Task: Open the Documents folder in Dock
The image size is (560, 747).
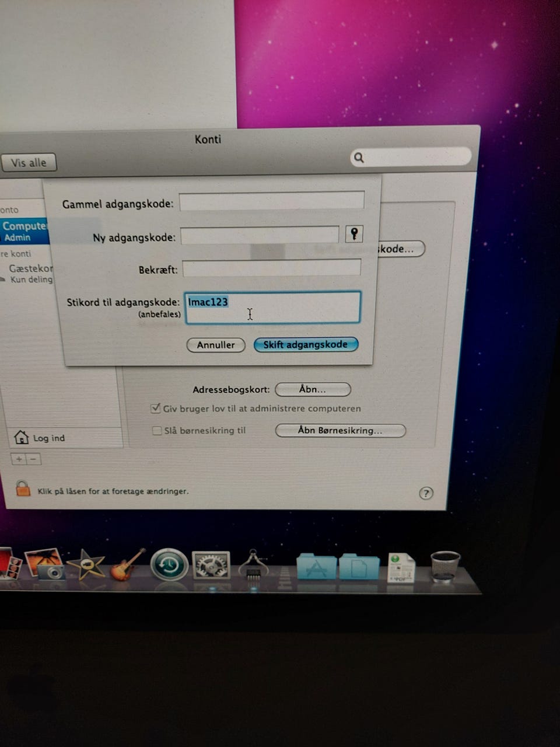Action: pos(359,566)
